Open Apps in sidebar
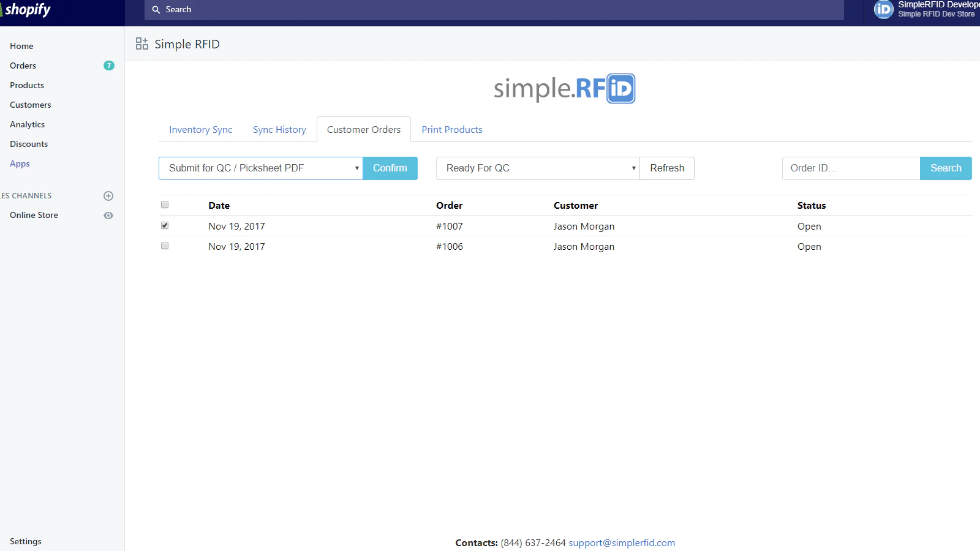 20,163
